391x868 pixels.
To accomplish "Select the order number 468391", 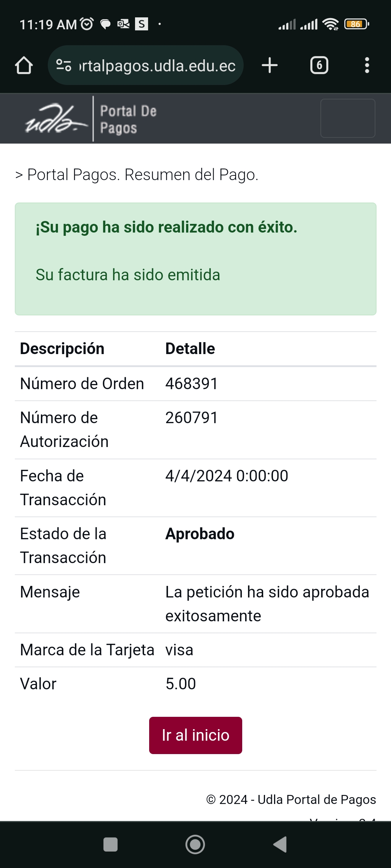I will (192, 384).
